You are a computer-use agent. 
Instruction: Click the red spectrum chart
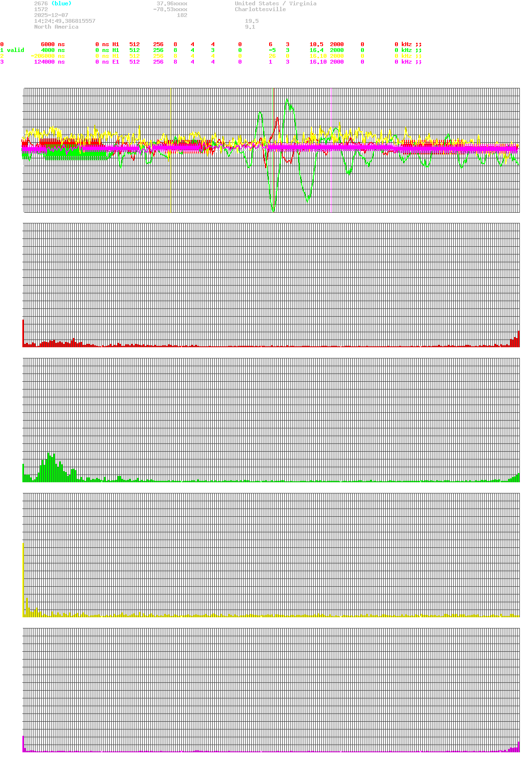(271, 285)
